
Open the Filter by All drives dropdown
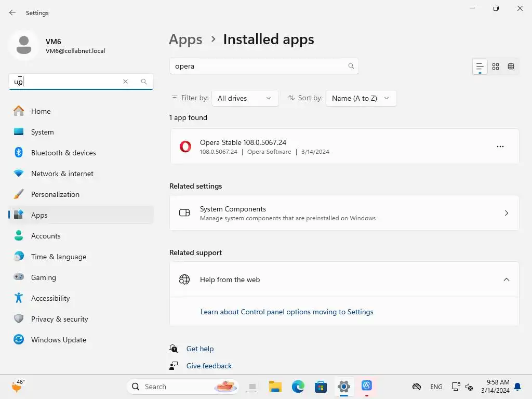[x=245, y=98]
